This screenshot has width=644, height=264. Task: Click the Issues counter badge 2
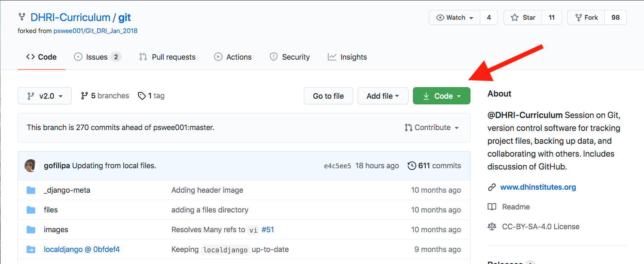point(116,57)
